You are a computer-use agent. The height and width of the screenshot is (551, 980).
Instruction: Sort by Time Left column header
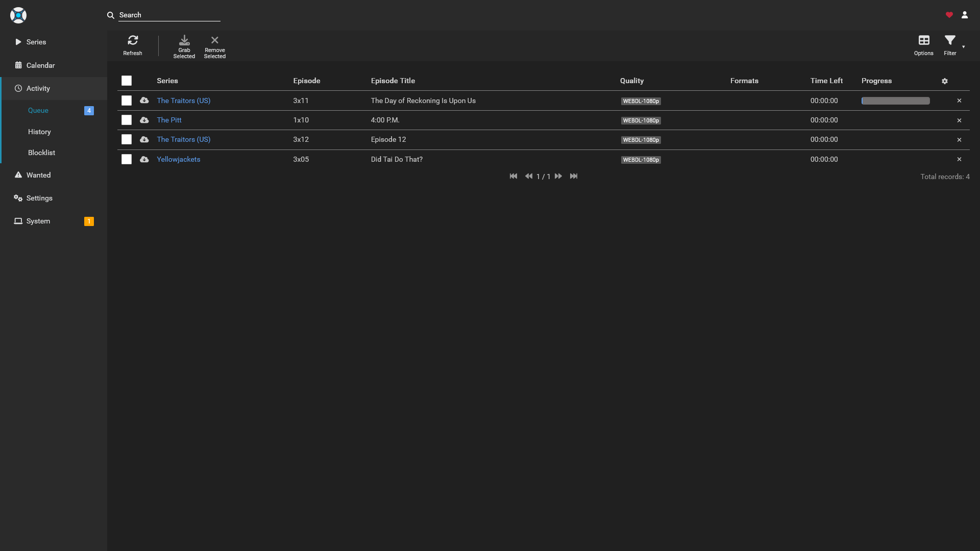pos(826,81)
